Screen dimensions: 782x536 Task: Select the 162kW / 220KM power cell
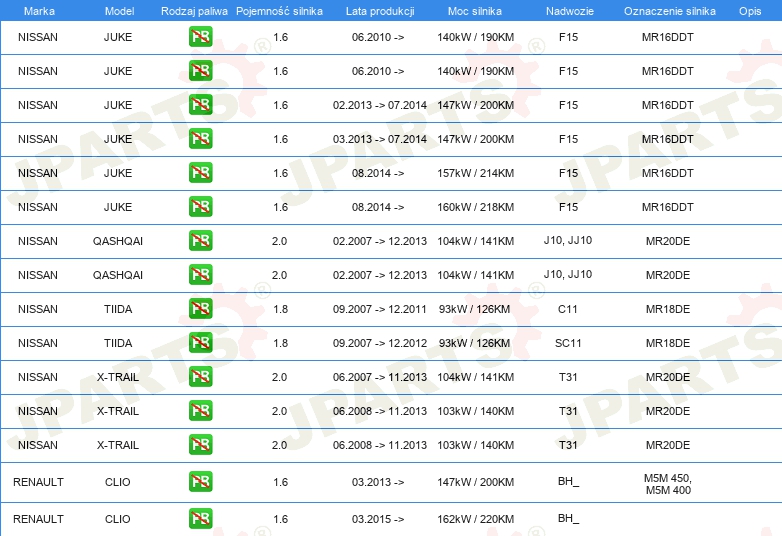pyautogui.click(x=475, y=519)
